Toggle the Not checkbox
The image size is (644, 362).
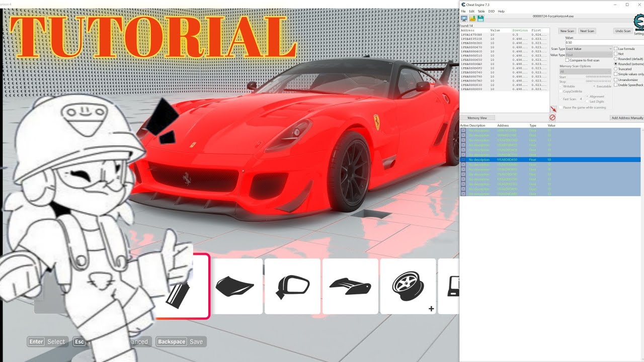pos(616,54)
